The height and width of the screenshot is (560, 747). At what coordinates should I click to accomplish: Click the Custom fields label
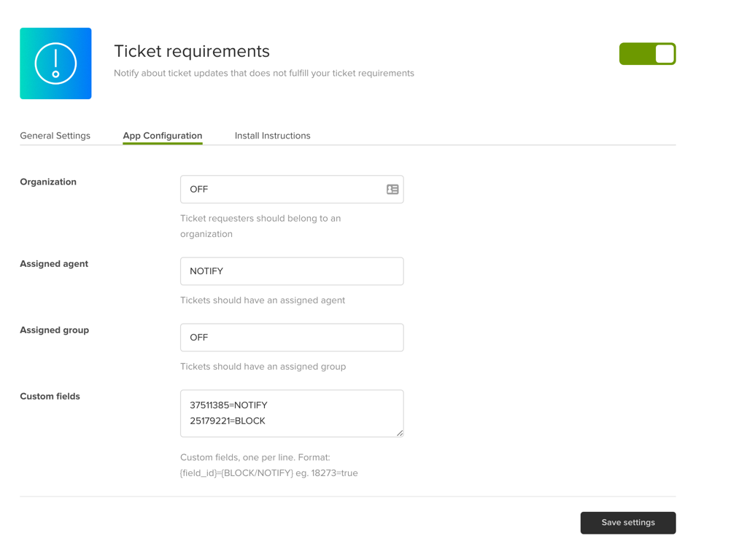coord(50,397)
